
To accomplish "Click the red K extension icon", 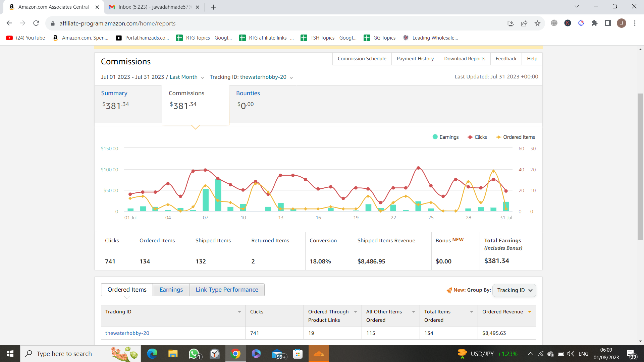I will click(568, 23).
